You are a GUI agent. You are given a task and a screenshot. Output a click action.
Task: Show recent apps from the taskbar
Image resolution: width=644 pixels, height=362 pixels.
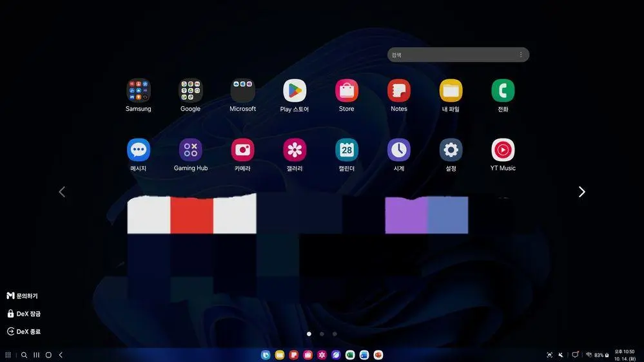tap(37, 355)
